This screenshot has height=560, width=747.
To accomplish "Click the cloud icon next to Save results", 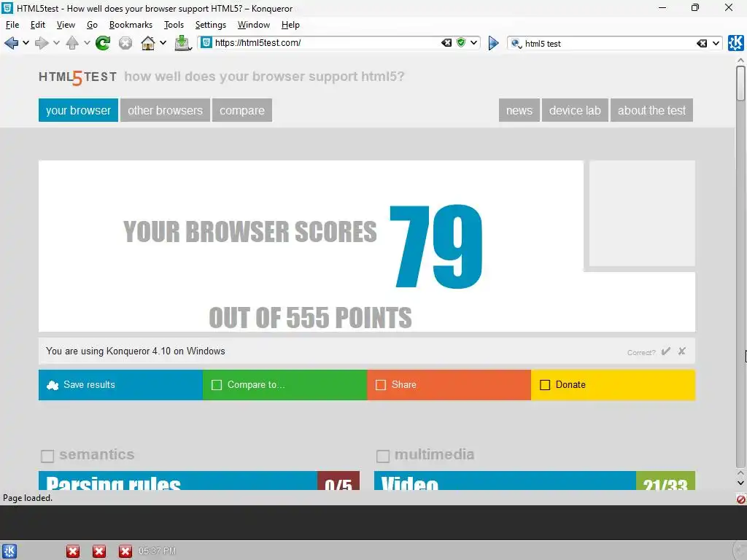I will (x=53, y=385).
